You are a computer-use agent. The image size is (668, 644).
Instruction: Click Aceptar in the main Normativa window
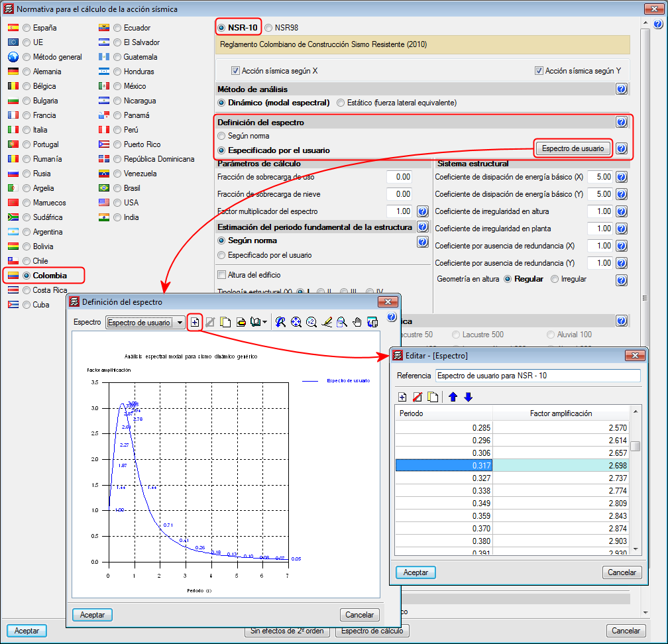coord(27,631)
